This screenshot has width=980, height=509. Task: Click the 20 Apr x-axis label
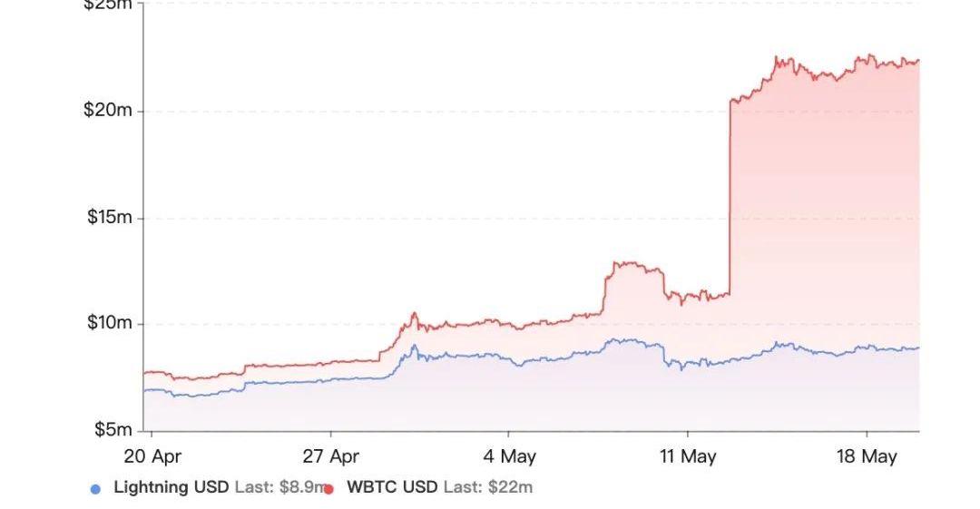tap(152, 456)
